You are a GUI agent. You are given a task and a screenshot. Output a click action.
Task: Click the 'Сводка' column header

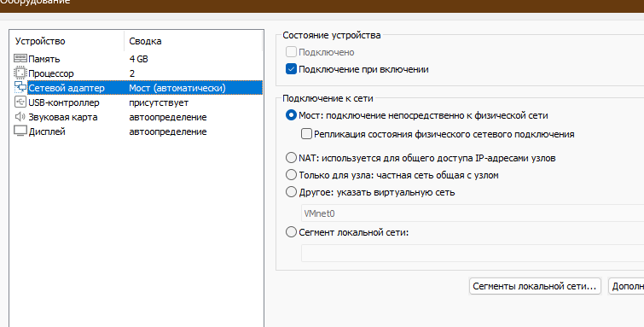tap(193, 41)
